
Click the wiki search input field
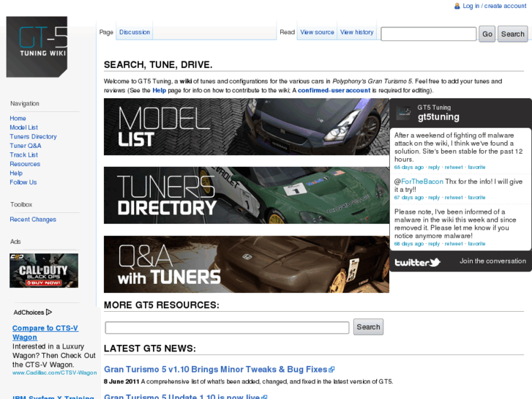[429, 34]
